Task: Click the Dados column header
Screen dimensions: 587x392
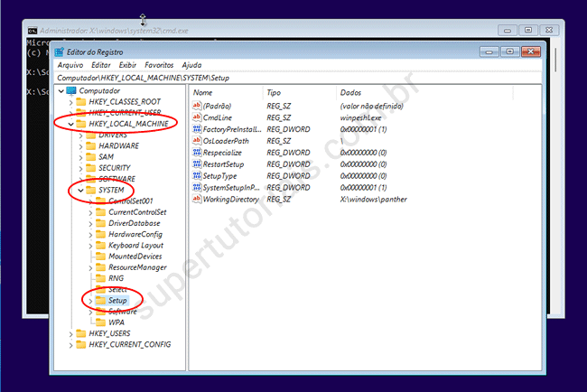Action: point(350,93)
